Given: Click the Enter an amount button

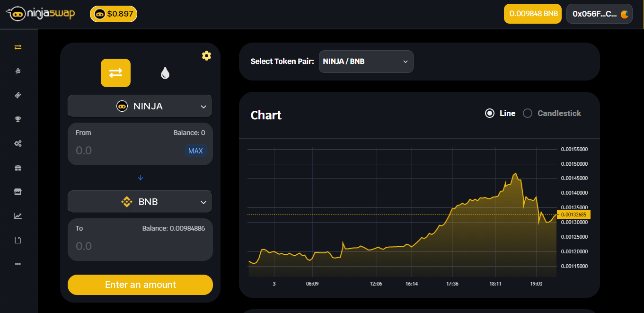Looking at the screenshot, I should click(140, 285).
